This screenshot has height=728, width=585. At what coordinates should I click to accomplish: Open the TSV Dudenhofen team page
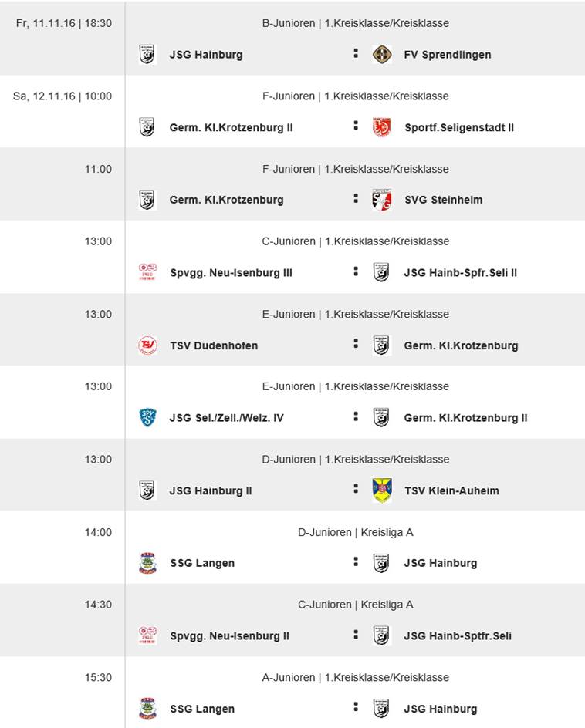tap(214, 345)
